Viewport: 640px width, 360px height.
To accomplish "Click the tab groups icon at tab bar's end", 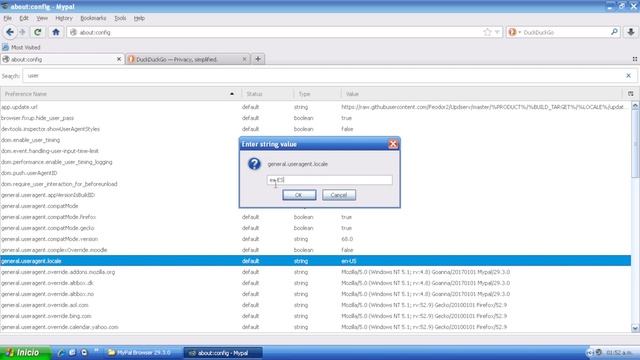I will coord(634,59).
